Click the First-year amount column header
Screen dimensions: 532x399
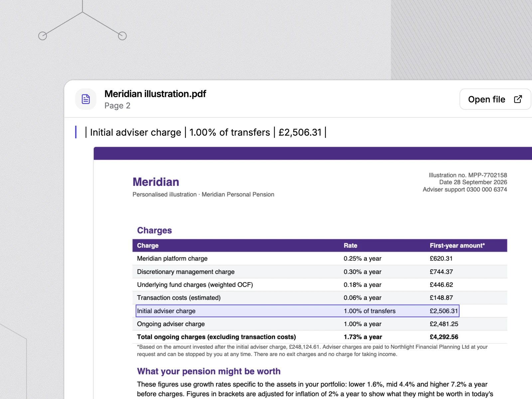click(x=457, y=245)
